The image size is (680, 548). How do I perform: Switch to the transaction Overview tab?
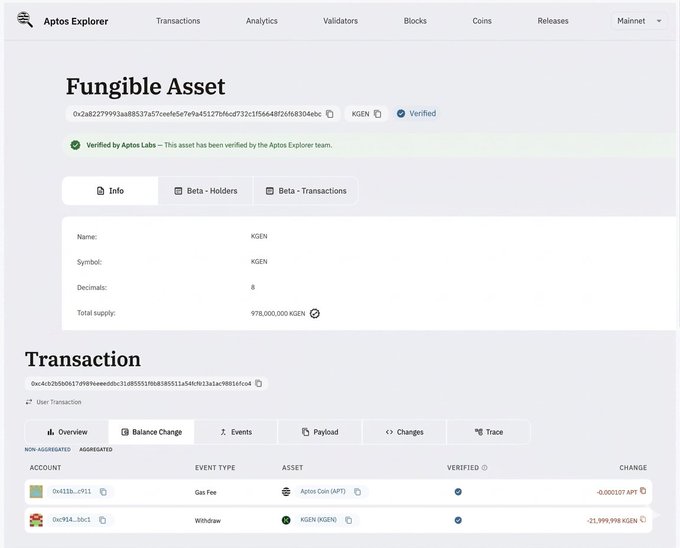click(67, 432)
